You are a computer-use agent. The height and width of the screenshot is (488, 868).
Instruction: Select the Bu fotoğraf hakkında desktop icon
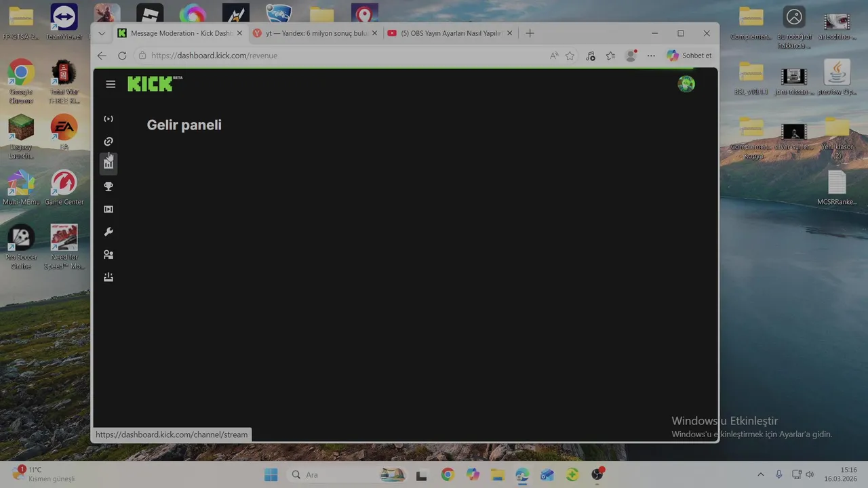[794, 27]
